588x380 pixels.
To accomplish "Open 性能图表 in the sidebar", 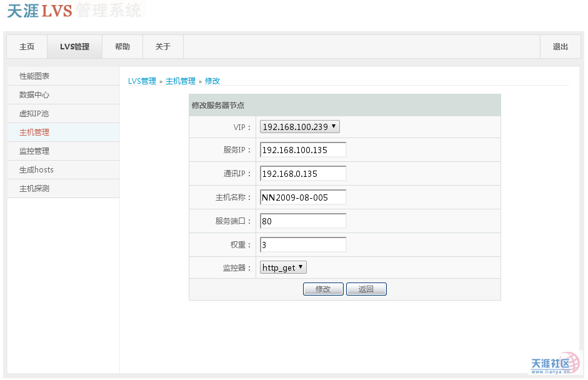I will pos(34,76).
